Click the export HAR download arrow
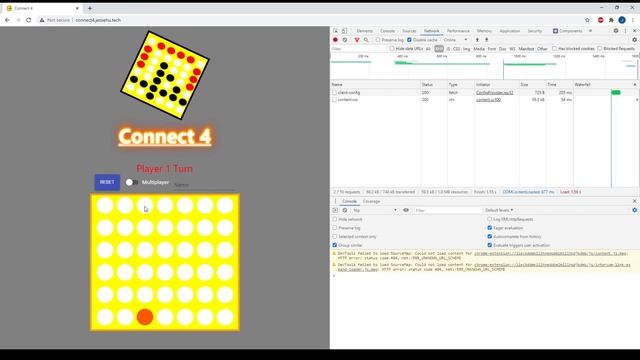 tap(487, 40)
